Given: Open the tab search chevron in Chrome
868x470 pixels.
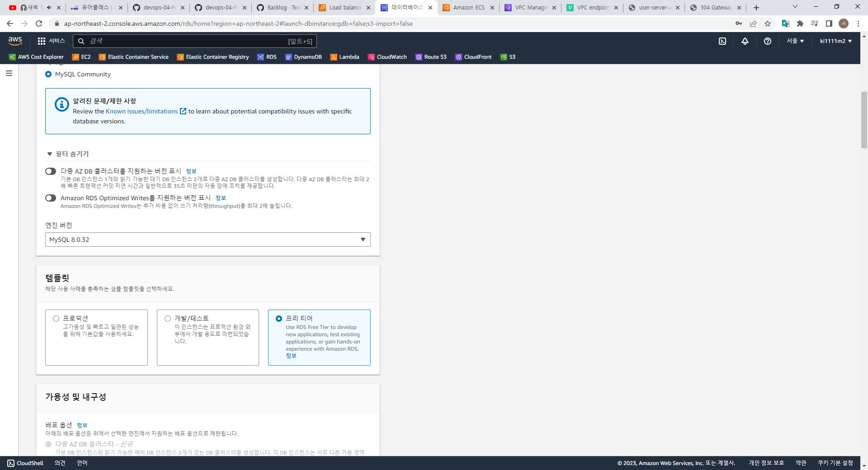Looking at the screenshot, I should point(795,7).
